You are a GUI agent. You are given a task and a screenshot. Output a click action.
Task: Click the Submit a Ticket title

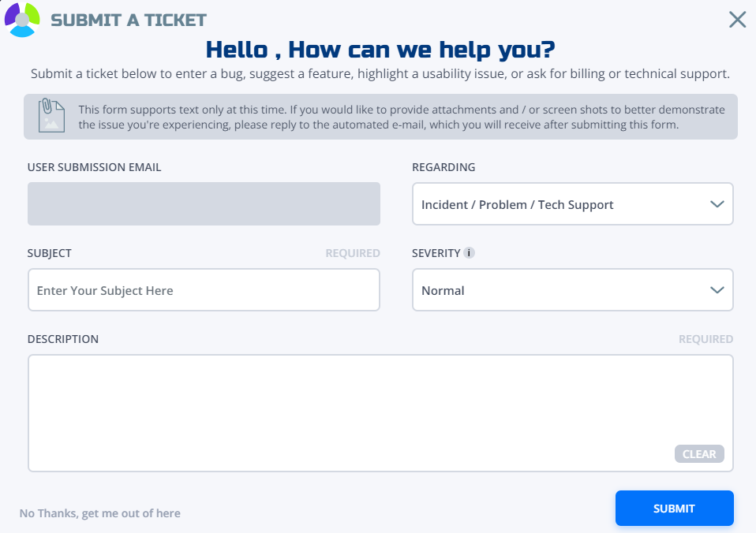pyautogui.click(x=129, y=20)
